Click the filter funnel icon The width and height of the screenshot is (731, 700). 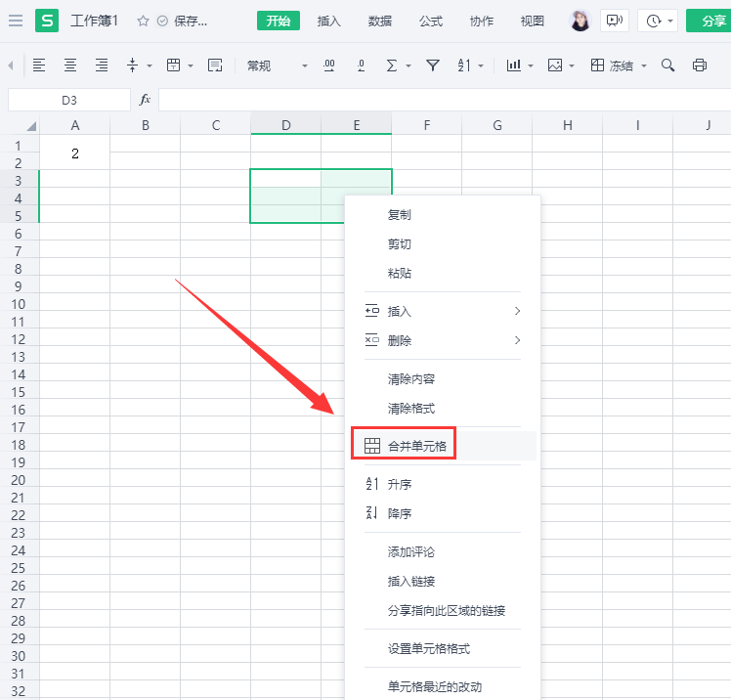click(433, 66)
